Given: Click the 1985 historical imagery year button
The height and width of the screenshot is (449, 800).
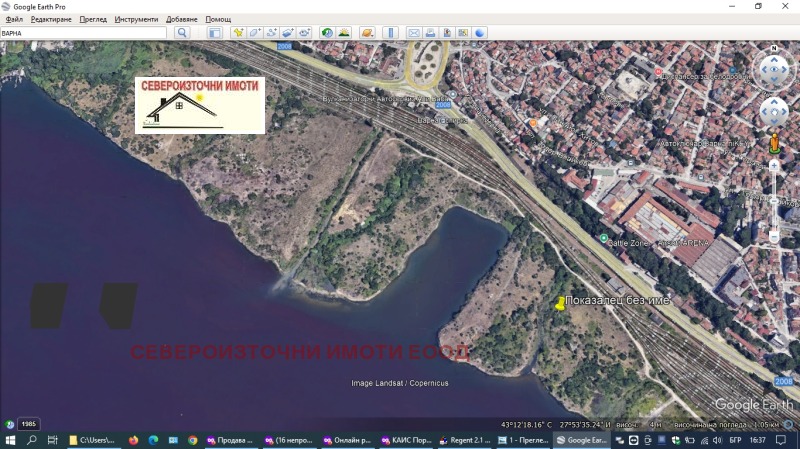Looking at the screenshot, I should (29, 424).
